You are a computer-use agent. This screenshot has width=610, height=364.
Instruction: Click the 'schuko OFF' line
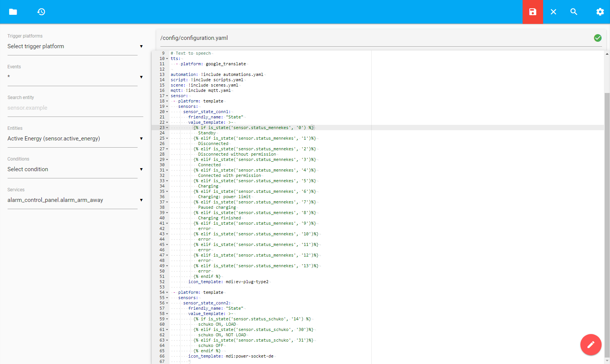point(211,345)
